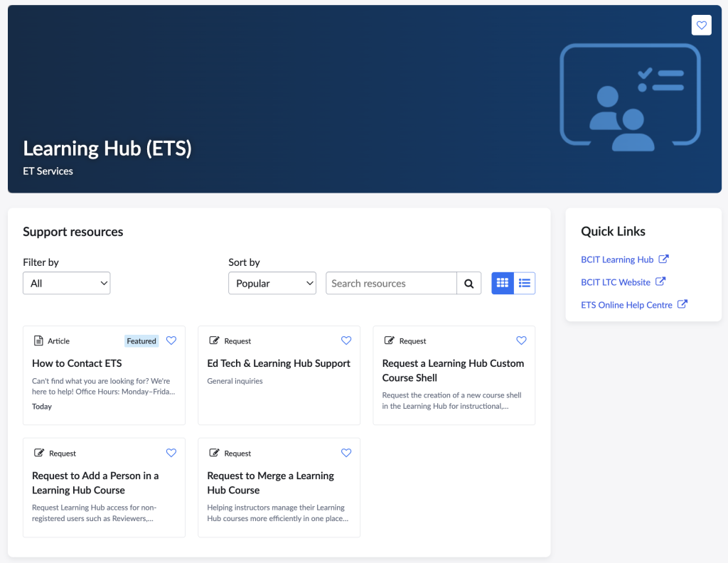This screenshot has width=728, height=563.
Task: Open the Filter by dropdown
Action: [x=67, y=283]
